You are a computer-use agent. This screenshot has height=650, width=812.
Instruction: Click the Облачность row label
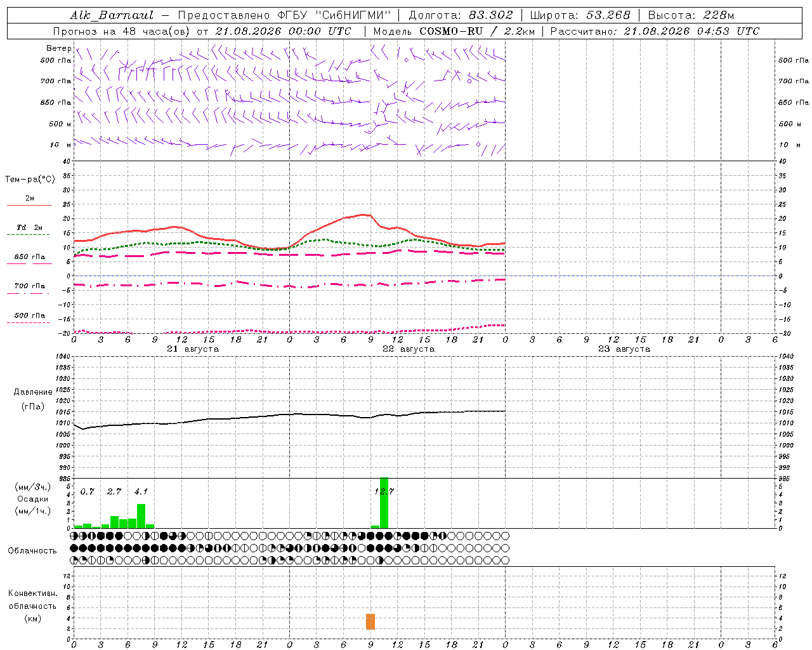(x=32, y=550)
